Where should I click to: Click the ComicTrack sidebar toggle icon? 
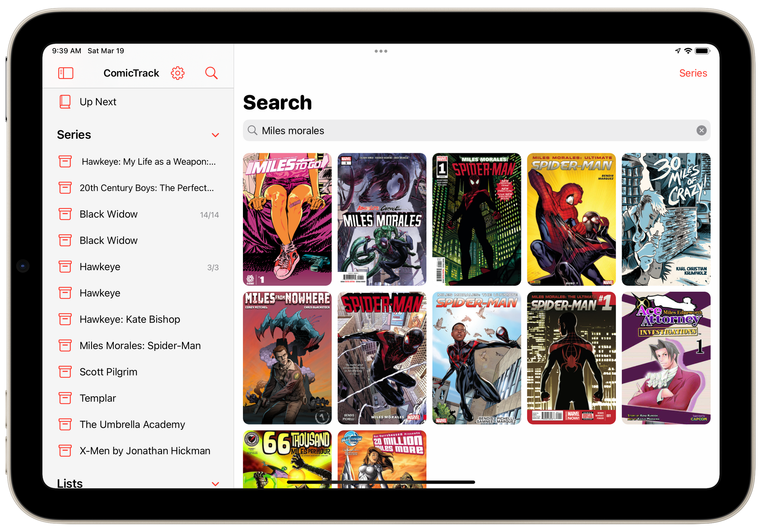[x=65, y=73]
